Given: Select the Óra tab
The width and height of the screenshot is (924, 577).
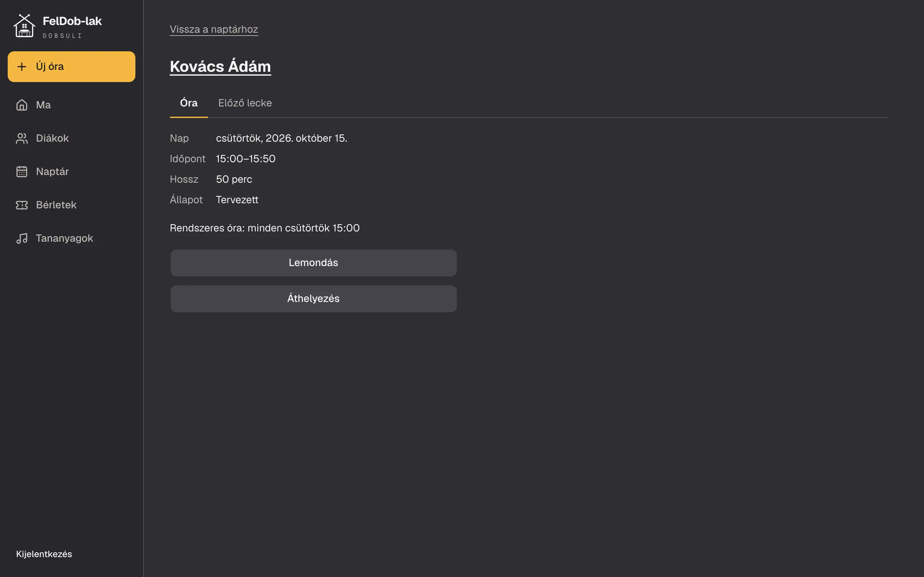Looking at the screenshot, I should click(x=189, y=103).
